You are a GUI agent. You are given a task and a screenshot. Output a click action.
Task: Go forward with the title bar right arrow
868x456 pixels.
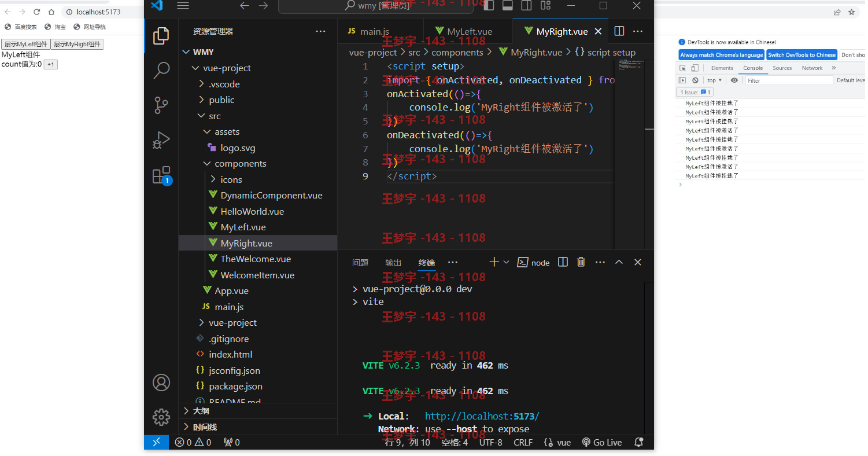(263, 6)
